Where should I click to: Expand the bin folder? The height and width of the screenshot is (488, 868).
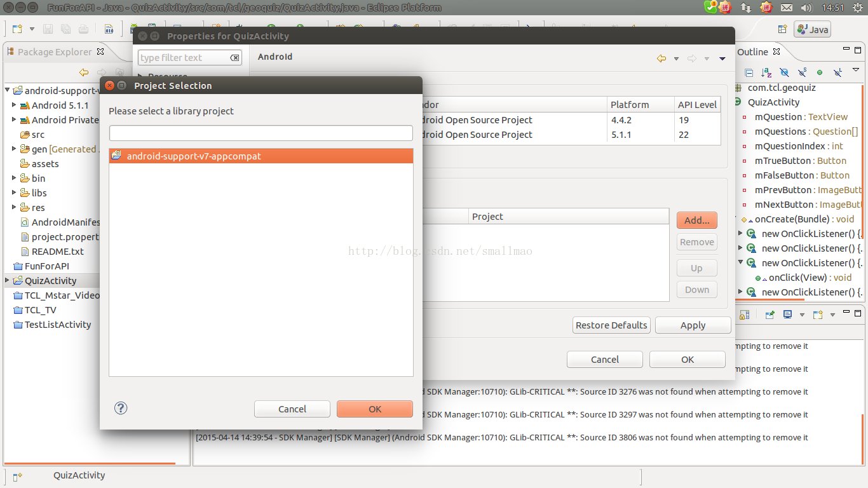pos(14,178)
